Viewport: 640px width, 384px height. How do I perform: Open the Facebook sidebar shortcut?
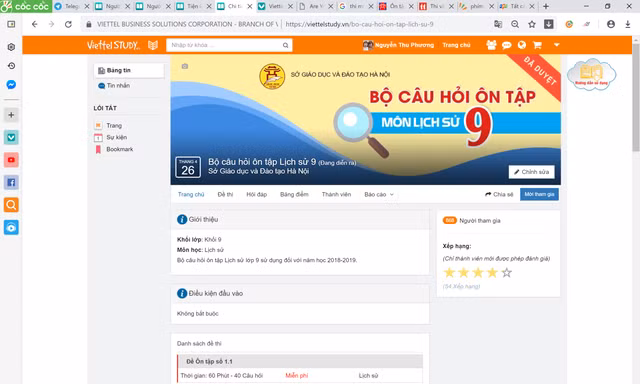click(x=11, y=182)
